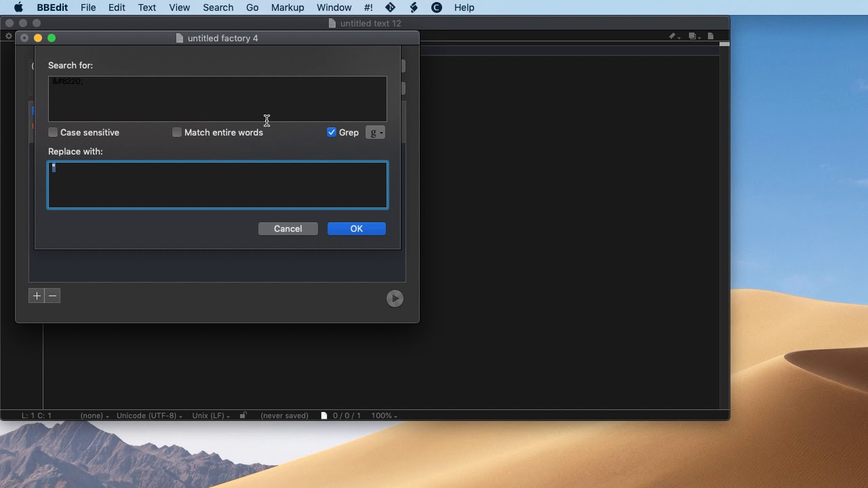Open the Markup menu
This screenshot has height=488, width=868.
click(288, 7)
